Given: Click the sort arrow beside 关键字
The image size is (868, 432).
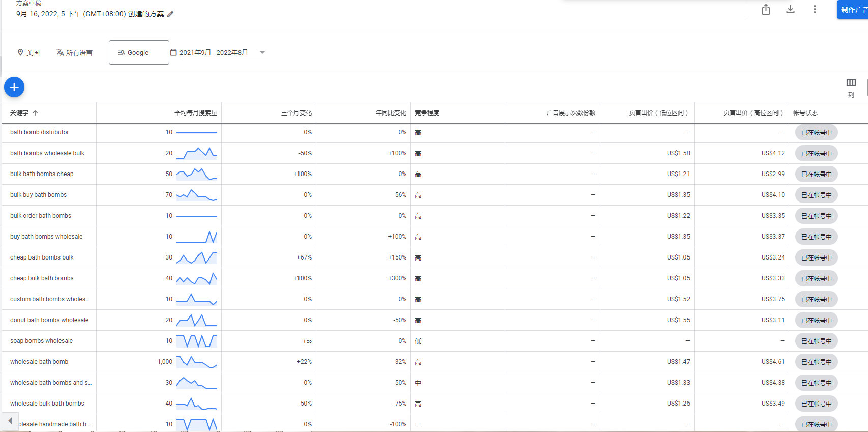Looking at the screenshot, I should [35, 113].
